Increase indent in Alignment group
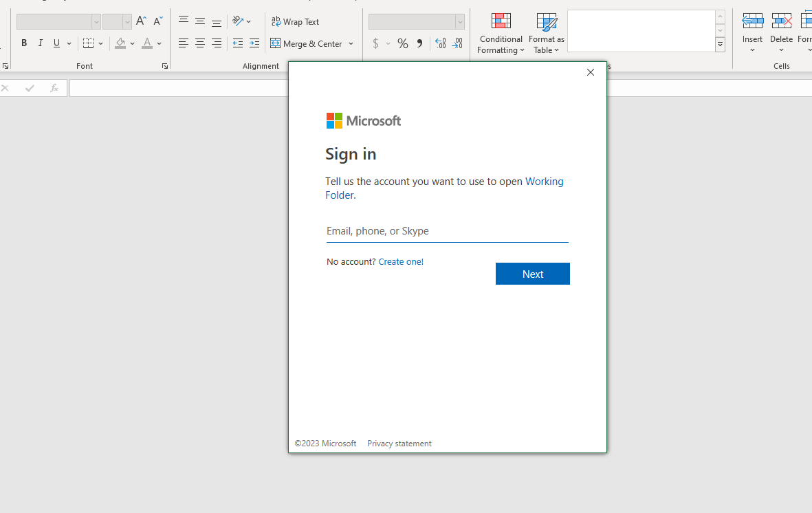Image resolution: width=812 pixels, height=513 pixels. [254, 43]
